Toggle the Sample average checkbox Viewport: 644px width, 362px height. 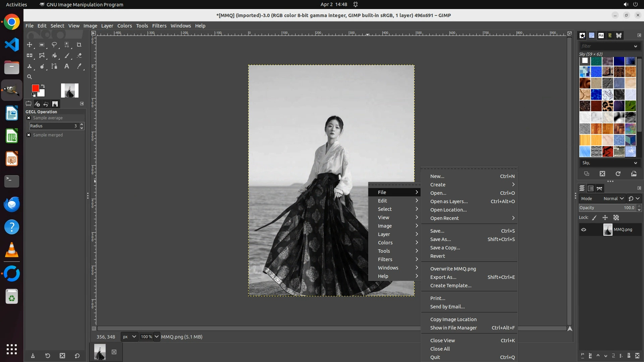[x=29, y=118]
